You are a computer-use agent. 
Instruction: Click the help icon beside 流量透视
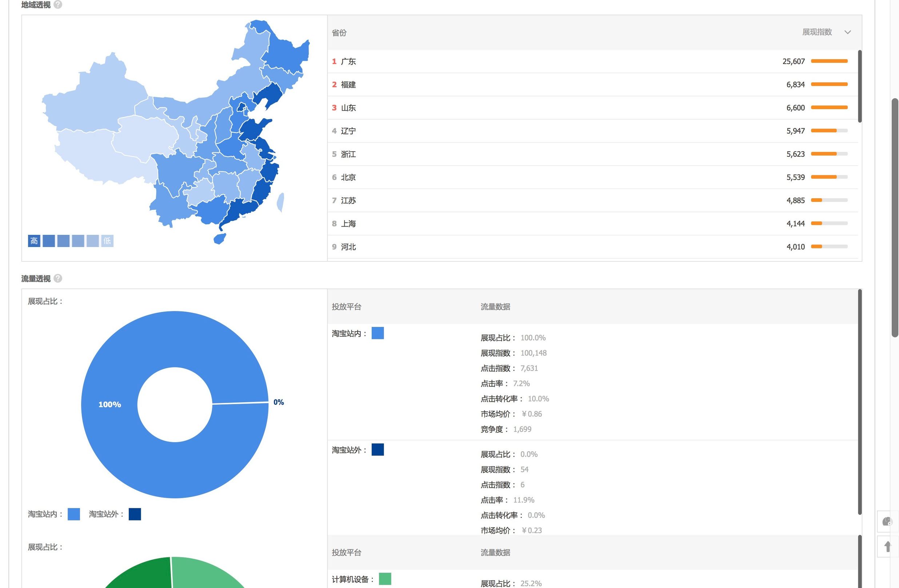pos(57,278)
